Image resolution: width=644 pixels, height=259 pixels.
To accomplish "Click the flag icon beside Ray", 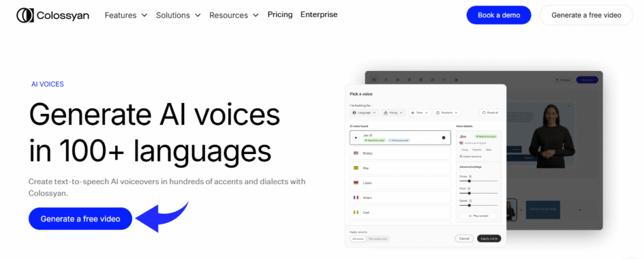I will tap(356, 168).
